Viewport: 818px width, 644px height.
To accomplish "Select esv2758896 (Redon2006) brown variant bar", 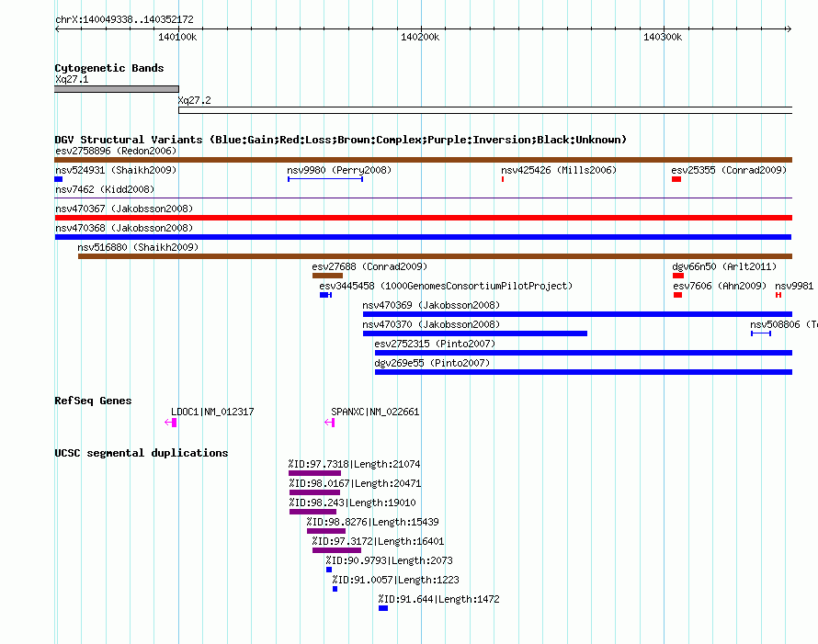I will coord(423,160).
